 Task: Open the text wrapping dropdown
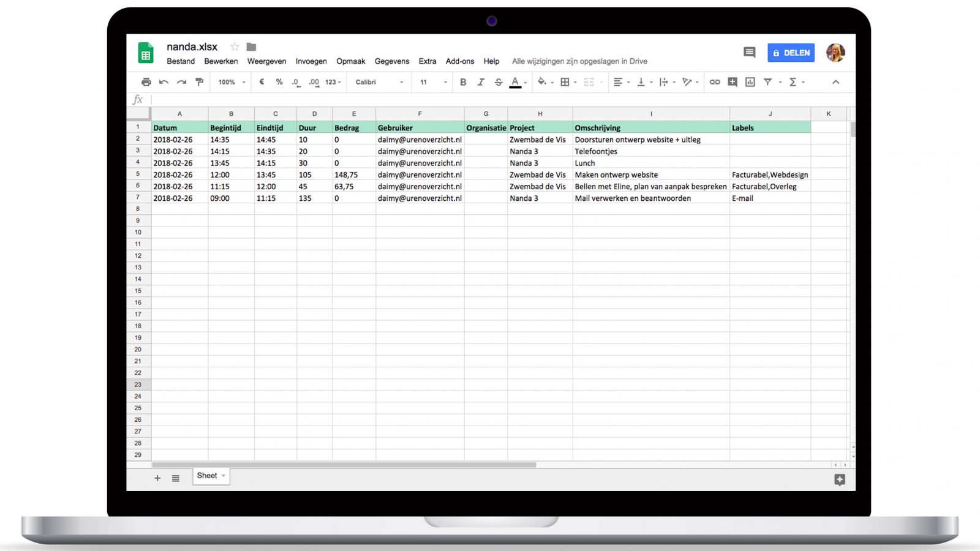[x=667, y=82]
